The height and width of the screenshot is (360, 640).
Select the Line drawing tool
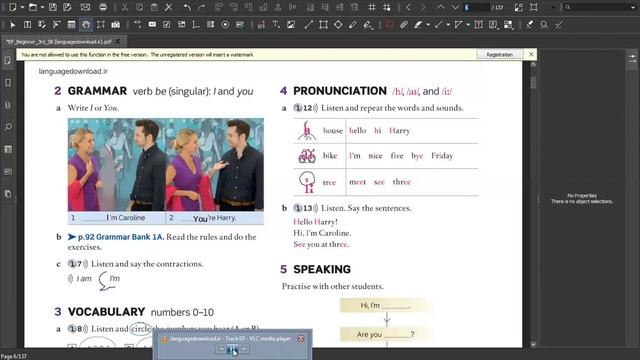[x=309, y=25]
